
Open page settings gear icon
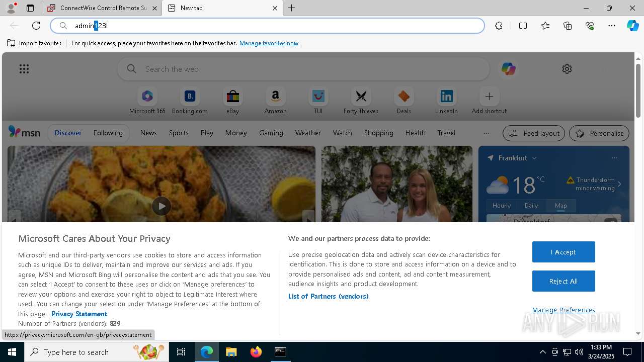click(x=567, y=69)
